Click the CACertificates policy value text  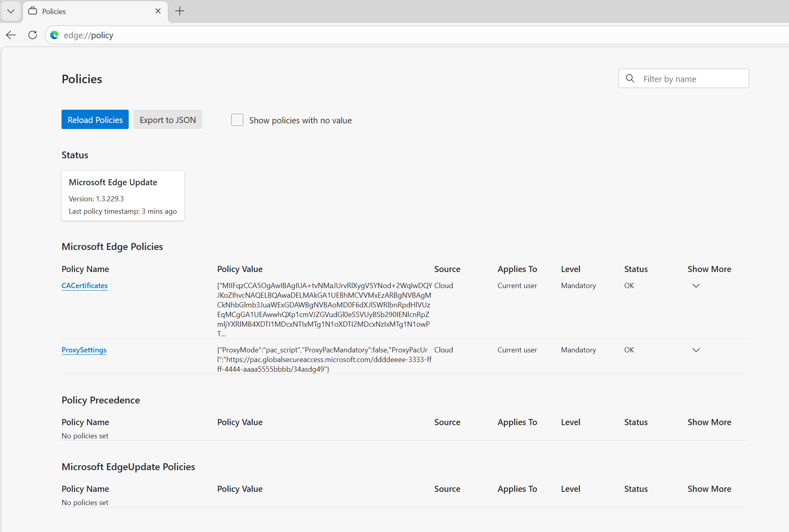tap(325, 309)
